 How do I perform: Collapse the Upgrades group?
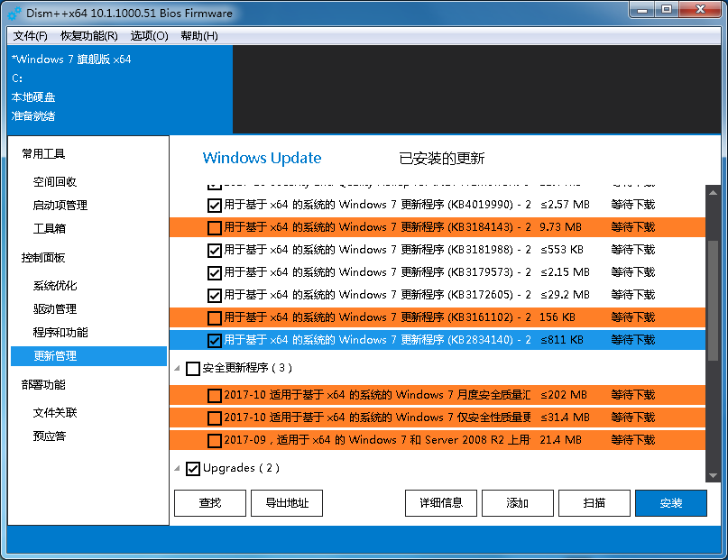point(178,468)
